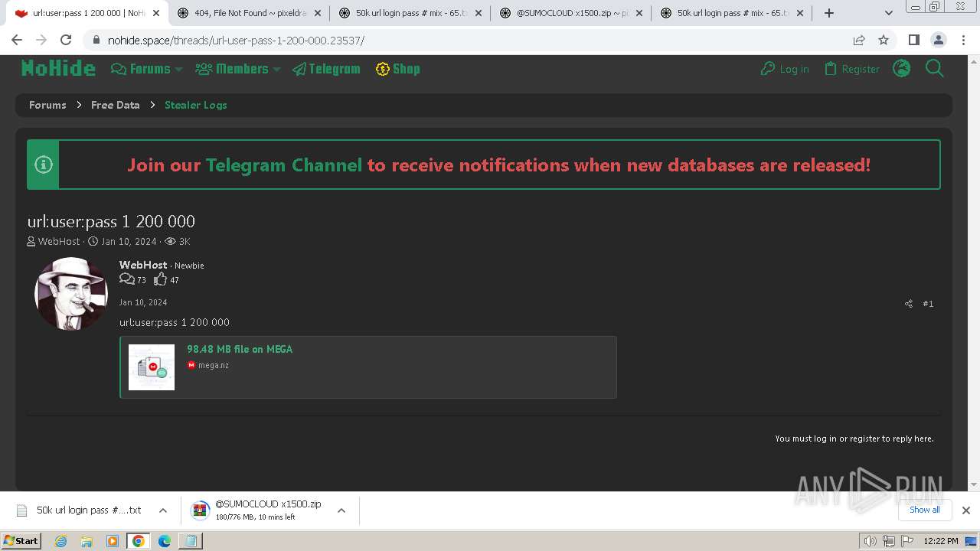Click the page vertical scrollbar down arrow
Screen dimensions: 980x551
pyautogui.click(x=974, y=484)
